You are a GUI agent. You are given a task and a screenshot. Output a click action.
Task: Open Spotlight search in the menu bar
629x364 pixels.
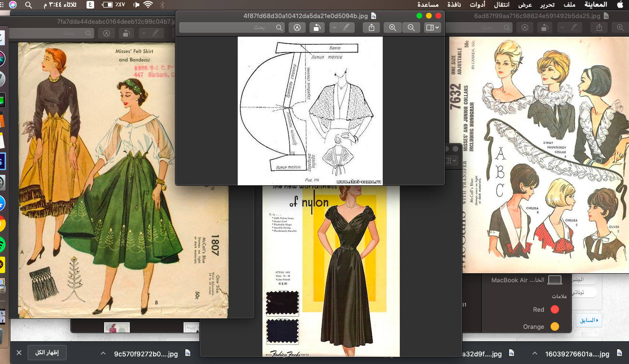(x=29, y=5)
